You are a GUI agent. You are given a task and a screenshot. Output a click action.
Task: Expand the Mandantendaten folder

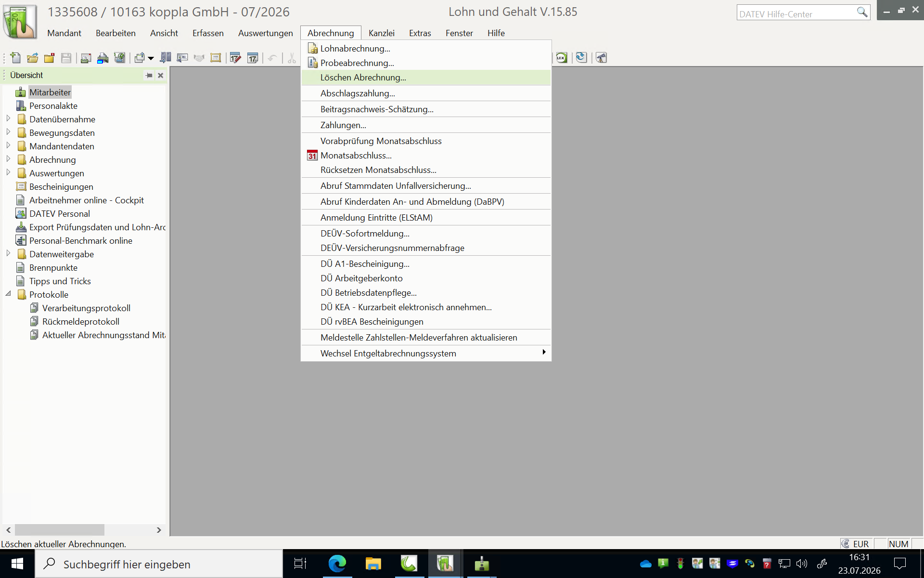[8, 145]
